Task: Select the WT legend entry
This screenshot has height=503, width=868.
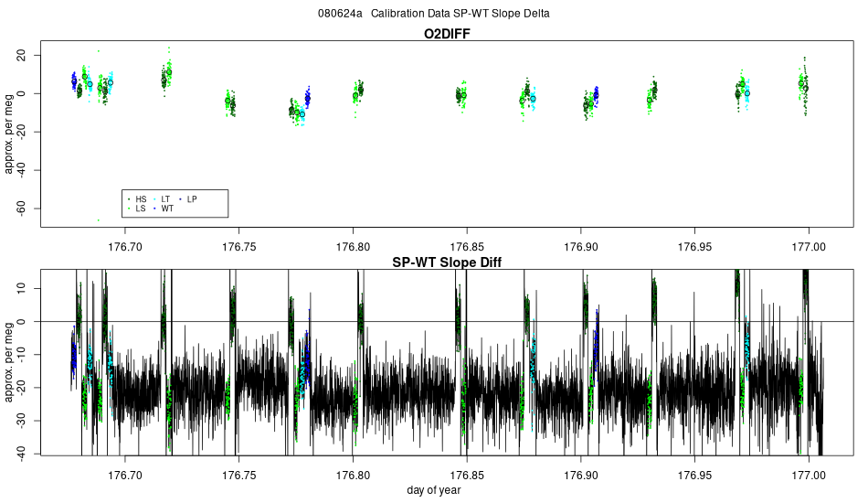Action: tap(164, 209)
